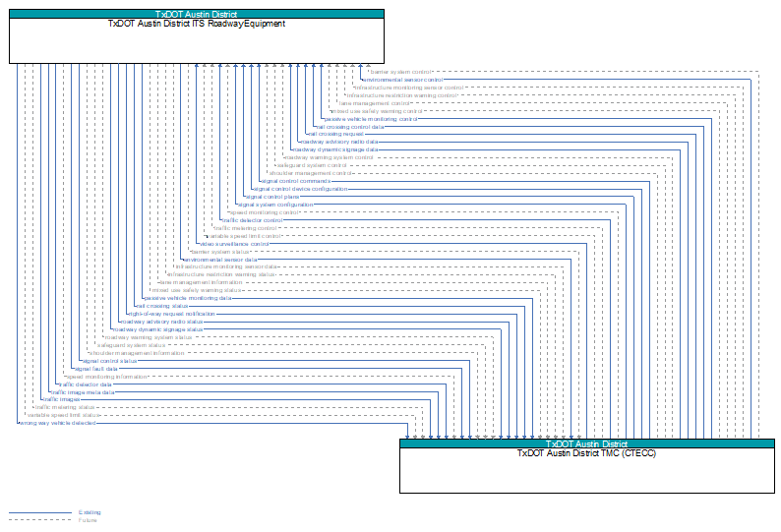Click TxDOT Austin District header above TMC (CTECC)

coord(587,443)
